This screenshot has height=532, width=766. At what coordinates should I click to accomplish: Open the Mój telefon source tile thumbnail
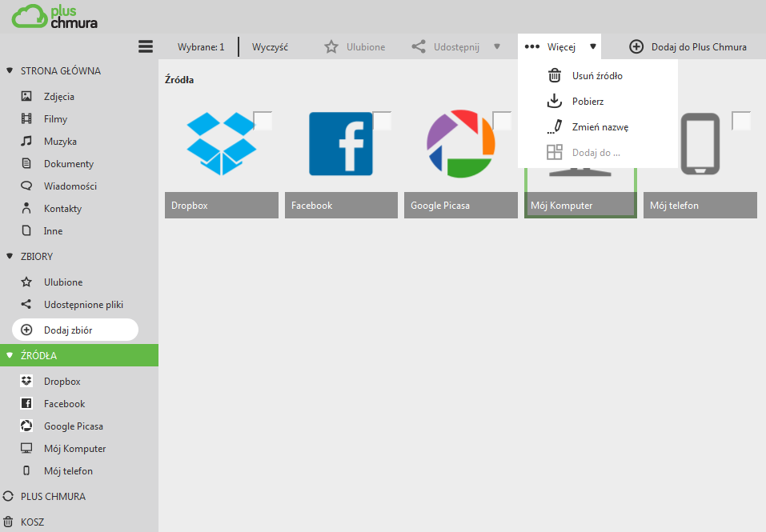coord(700,143)
